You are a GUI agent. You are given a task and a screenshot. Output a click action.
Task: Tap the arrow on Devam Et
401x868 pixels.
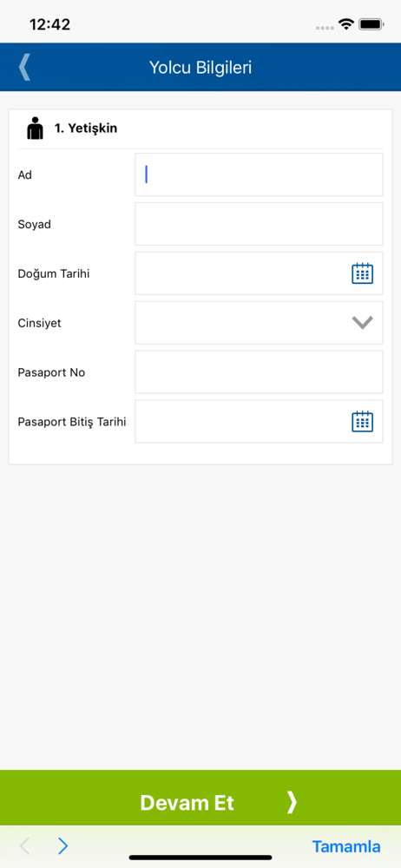[x=292, y=802]
